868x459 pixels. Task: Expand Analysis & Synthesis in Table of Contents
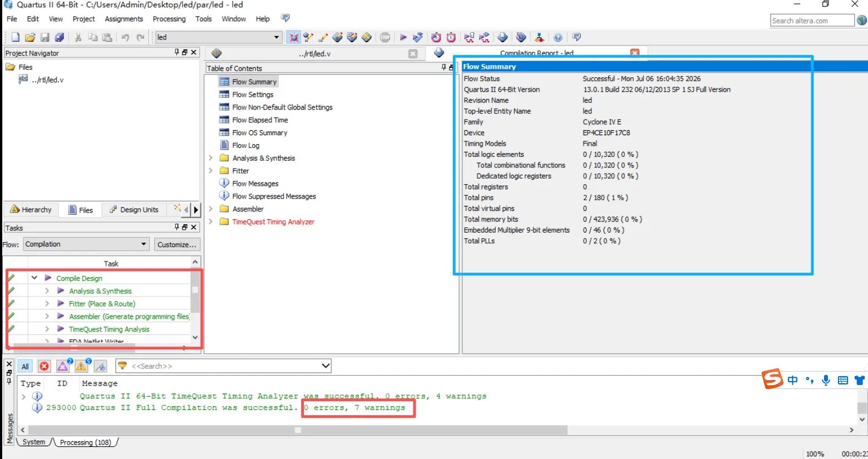211,158
